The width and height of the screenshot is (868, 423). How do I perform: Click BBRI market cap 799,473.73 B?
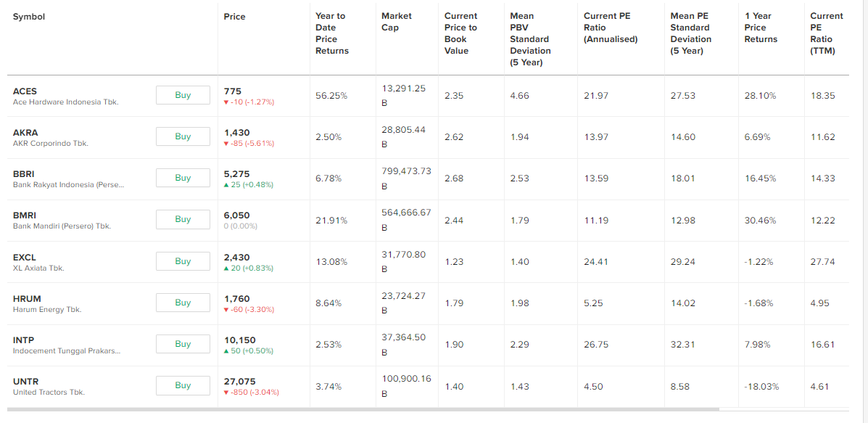coord(406,178)
